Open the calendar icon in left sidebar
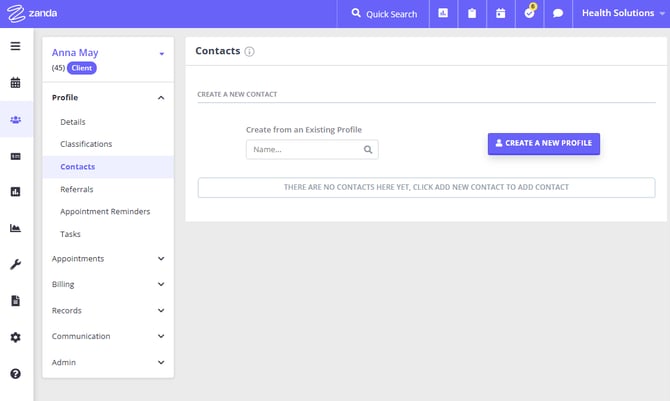 [x=15, y=83]
